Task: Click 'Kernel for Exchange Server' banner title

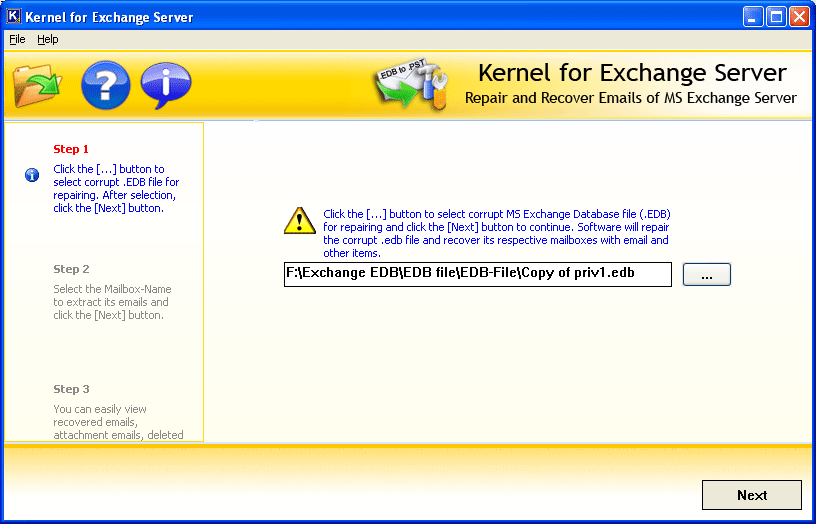Action: [x=632, y=73]
